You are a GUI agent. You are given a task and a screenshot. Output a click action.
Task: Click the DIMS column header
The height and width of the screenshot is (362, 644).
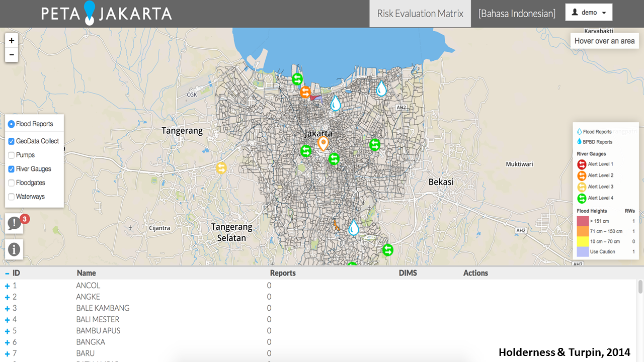(x=408, y=273)
